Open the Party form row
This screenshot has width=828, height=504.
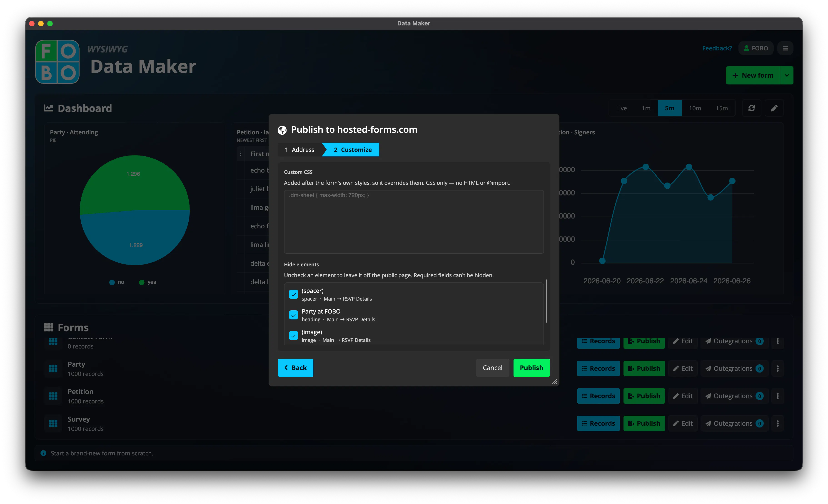(x=414, y=369)
